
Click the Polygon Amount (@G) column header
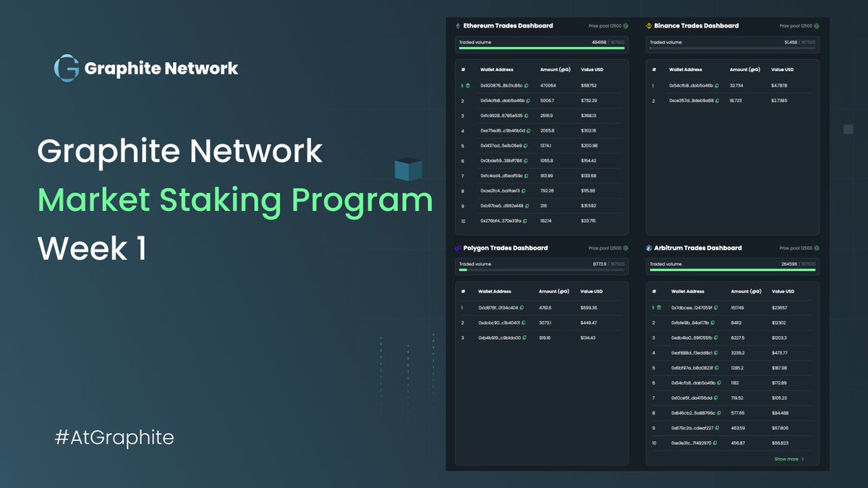coord(554,292)
